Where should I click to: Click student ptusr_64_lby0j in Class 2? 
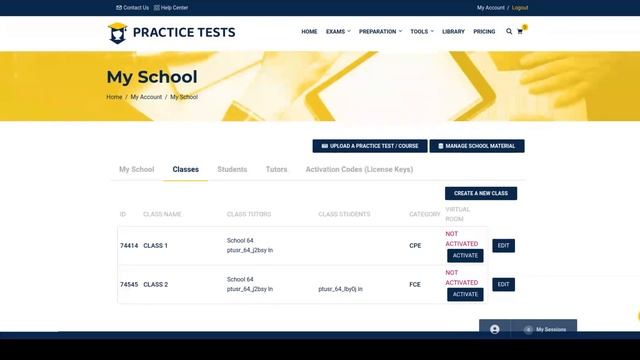click(x=340, y=289)
